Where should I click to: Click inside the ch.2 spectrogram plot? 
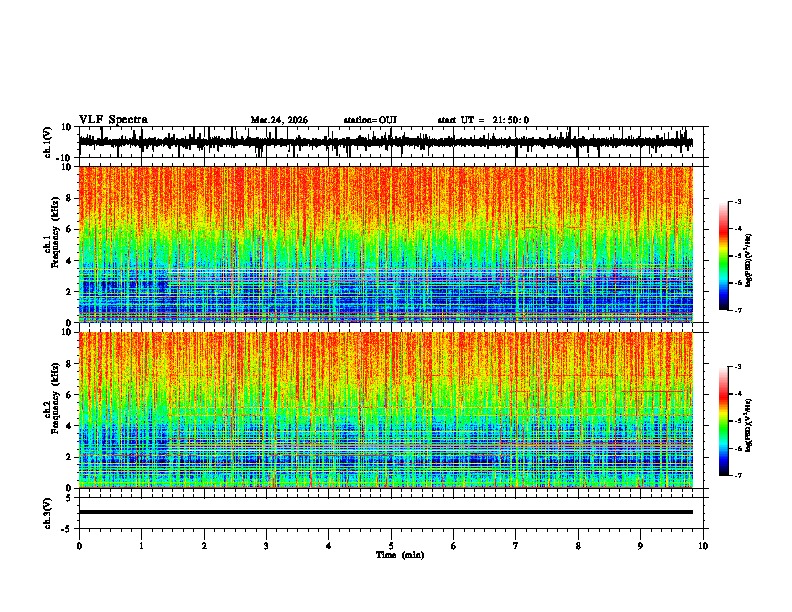click(385, 410)
